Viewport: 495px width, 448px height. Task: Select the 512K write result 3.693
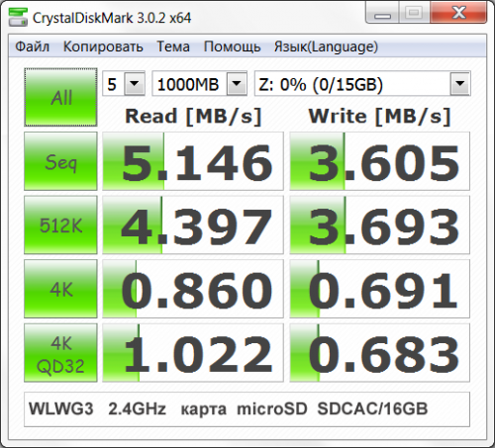pyautogui.click(x=379, y=224)
